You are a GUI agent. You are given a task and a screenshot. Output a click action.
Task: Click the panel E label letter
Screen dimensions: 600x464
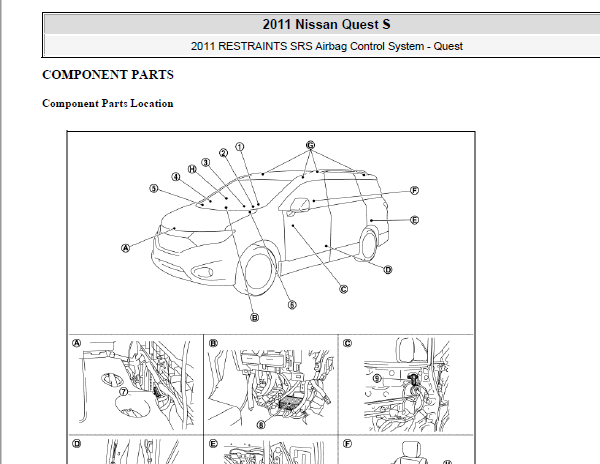pyautogui.click(x=213, y=444)
